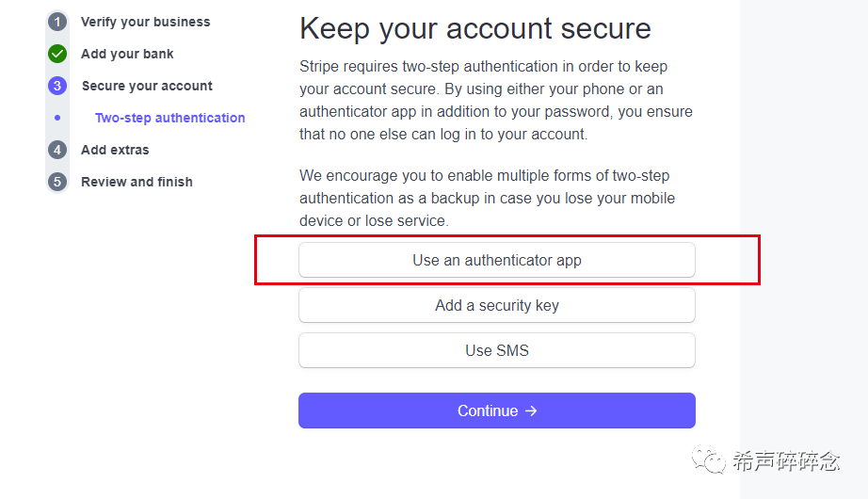Click the bullet dot beside Two-step authentication
The height and width of the screenshot is (499, 868).
click(57, 118)
